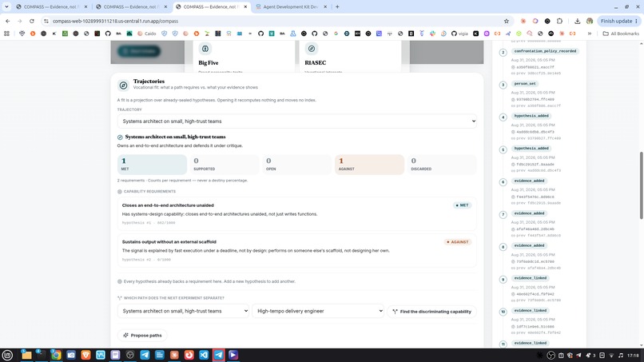Click the hypothesis_added entry numbered 4
The image size is (644, 362).
(531, 116)
